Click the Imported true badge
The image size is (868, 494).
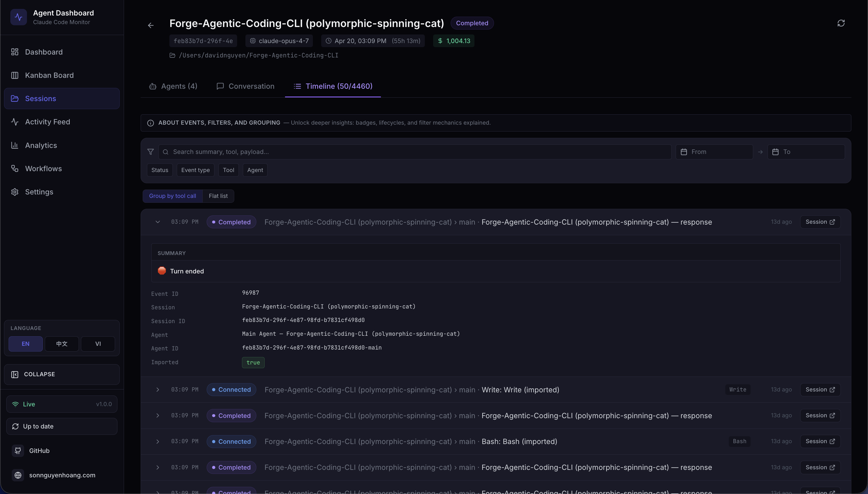(x=253, y=362)
